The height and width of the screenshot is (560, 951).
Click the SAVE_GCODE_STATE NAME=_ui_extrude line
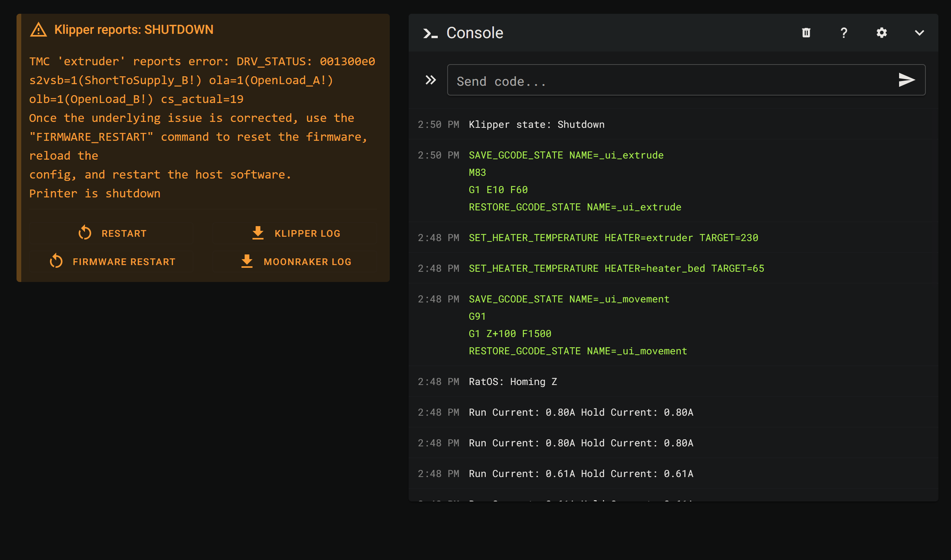[x=566, y=155]
